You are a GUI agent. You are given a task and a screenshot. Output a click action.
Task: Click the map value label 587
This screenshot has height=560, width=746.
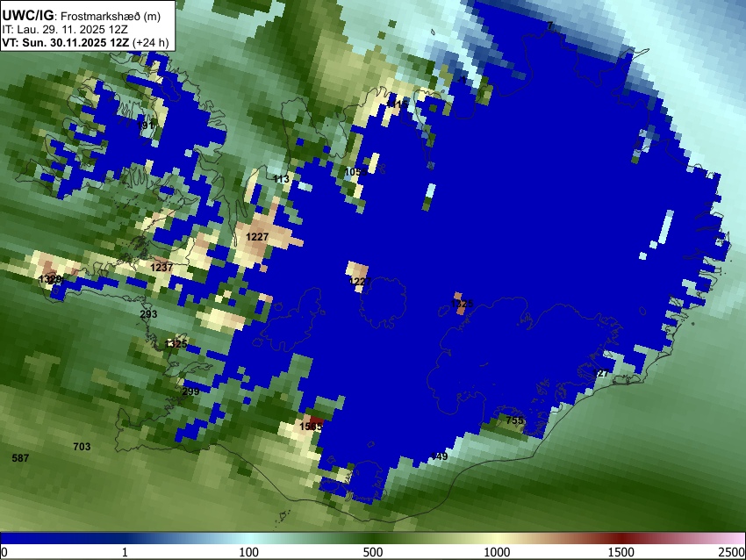coord(20,457)
